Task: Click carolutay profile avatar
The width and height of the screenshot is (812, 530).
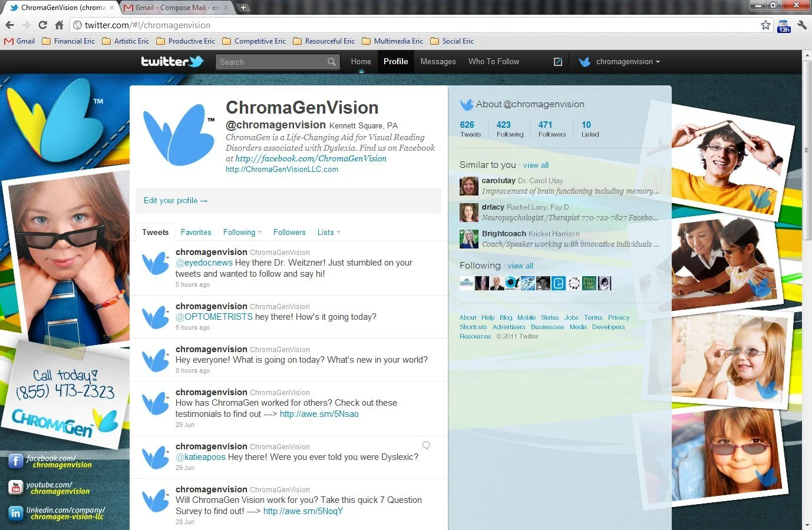Action: 469,186
